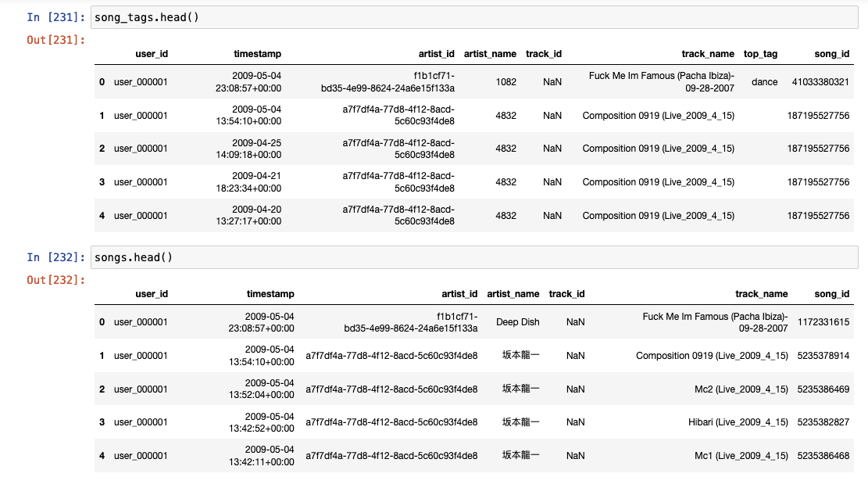Click the Out[231] prompt label
Screen dimensions: 868x477
tap(56, 40)
